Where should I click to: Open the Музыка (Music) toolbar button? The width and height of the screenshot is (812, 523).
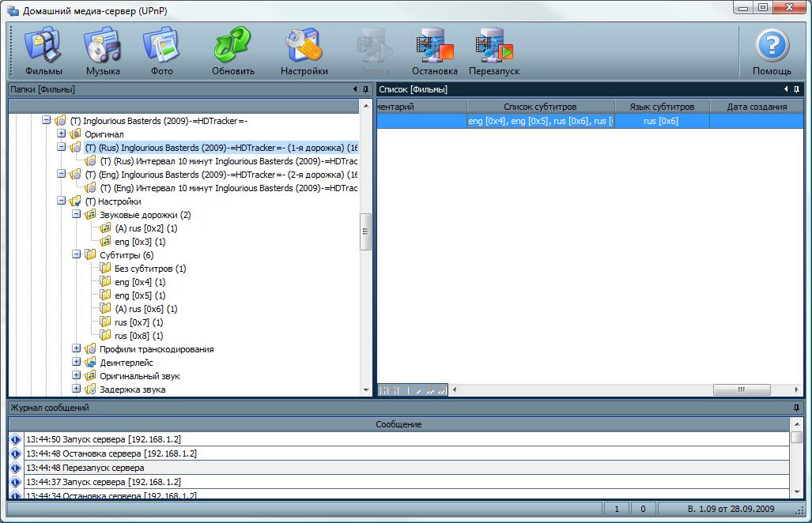tap(103, 51)
